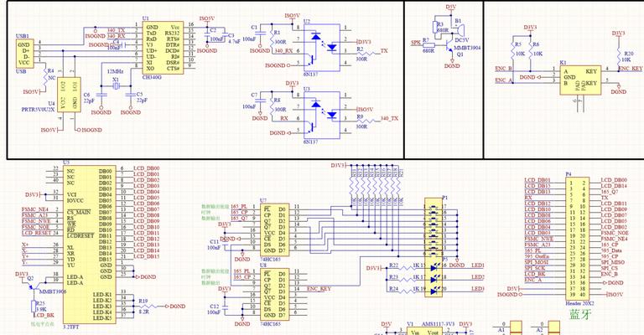Click the LCD_RESET net label
644x335 pixels.
[37, 233]
